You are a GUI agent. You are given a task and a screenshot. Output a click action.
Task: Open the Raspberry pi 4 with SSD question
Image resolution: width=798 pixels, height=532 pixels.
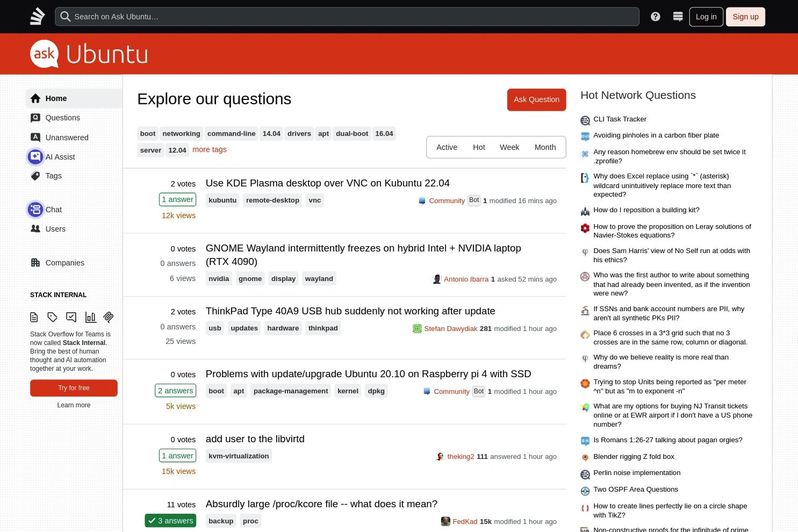point(369,374)
